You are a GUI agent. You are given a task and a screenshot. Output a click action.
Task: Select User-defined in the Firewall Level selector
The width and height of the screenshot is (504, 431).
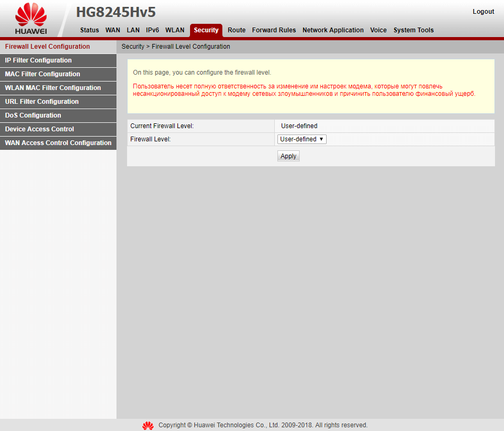(301, 139)
